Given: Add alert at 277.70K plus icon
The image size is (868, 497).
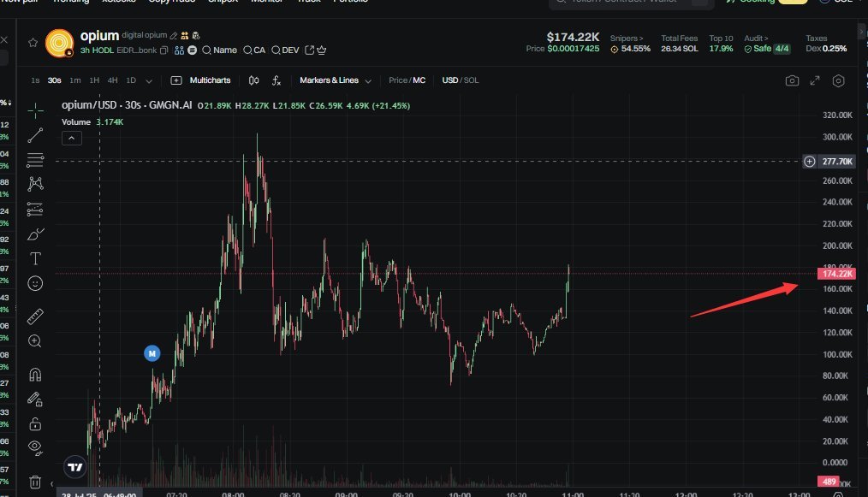Looking at the screenshot, I should point(809,162).
